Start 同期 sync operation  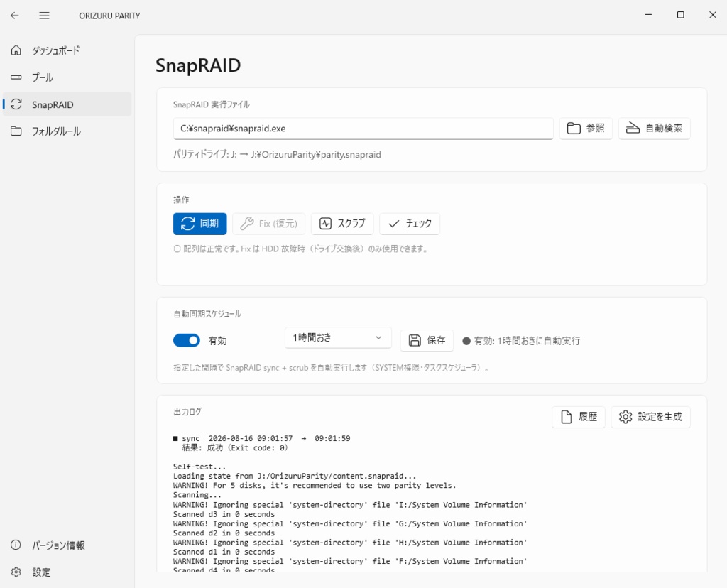point(199,224)
